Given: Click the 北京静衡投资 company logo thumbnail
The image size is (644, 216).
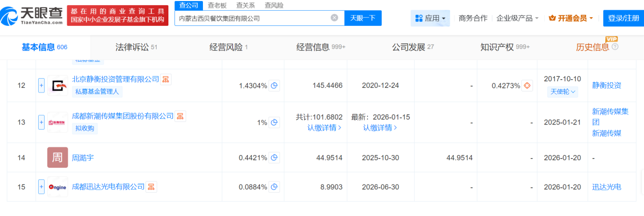Looking at the screenshot, I should [57, 85].
